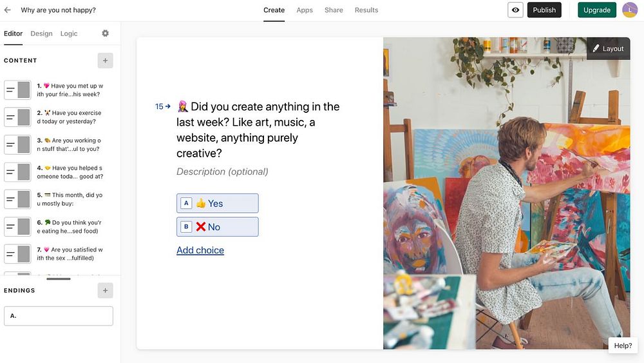Click the Publish button
This screenshot has width=644, height=363.
pyautogui.click(x=544, y=10)
